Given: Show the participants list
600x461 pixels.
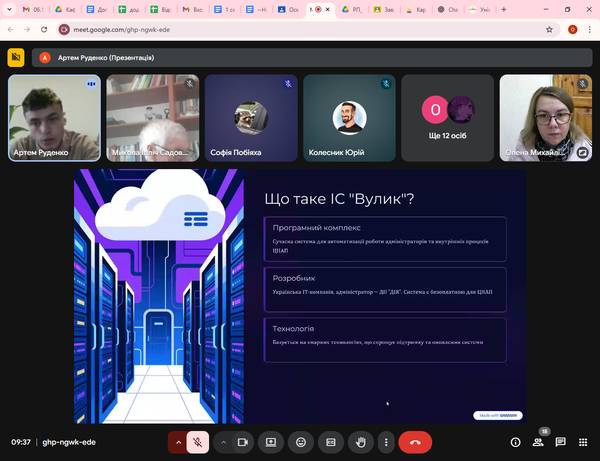Looking at the screenshot, I should 538,441.
